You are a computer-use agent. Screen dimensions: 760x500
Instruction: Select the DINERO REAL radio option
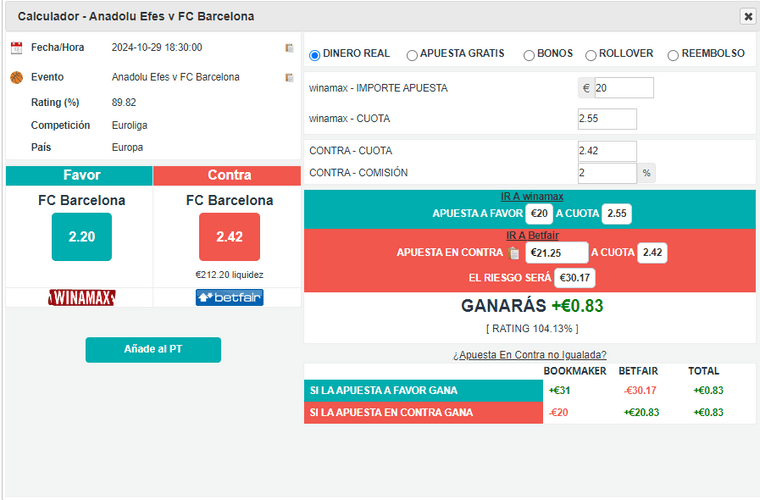tap(315, 55)
